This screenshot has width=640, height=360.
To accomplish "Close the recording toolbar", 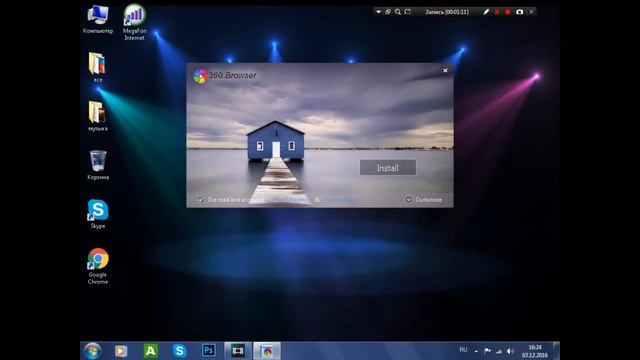I will point(531,12).
